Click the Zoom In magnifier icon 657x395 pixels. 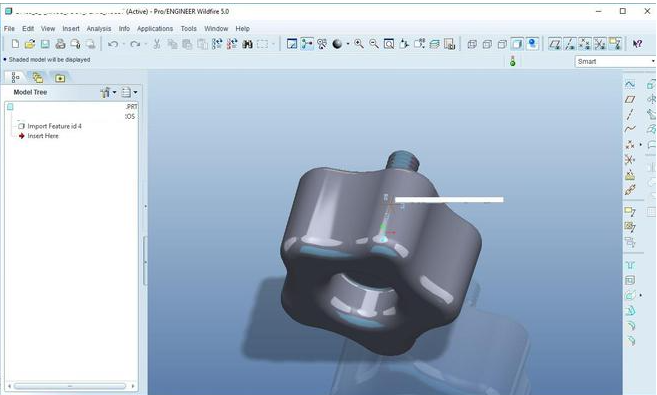(x=359, y=44)
